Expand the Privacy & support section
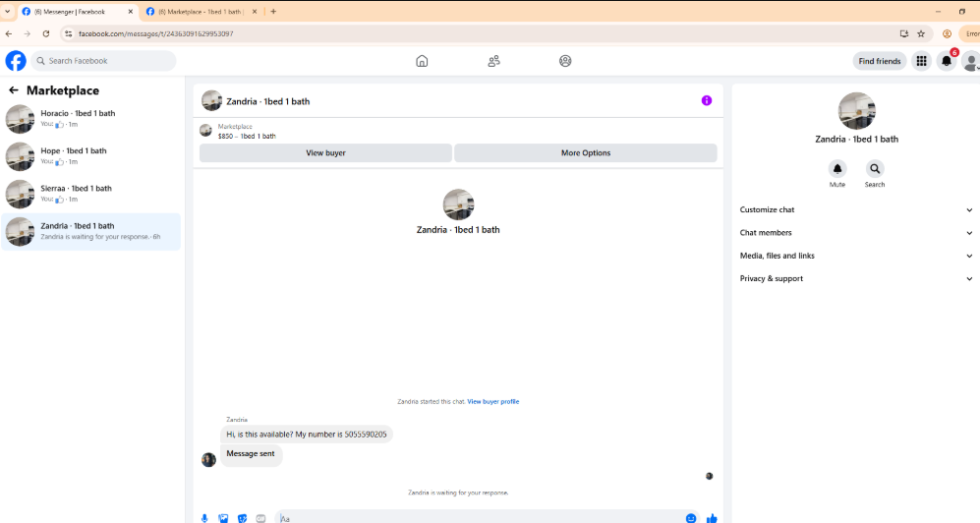 (x=855, y=278)
